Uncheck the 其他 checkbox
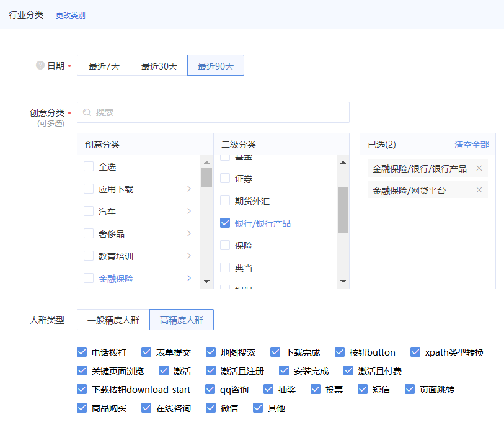504x422 pixels. (258, 408)
